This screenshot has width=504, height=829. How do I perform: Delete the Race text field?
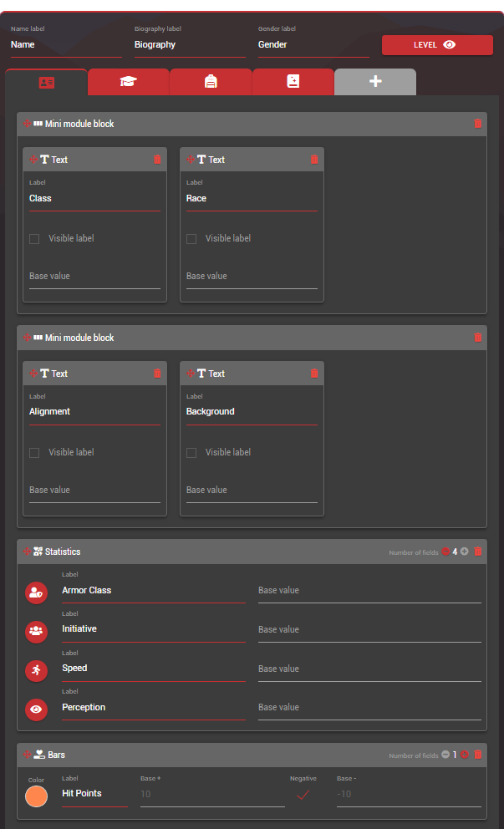click(314, 159)
